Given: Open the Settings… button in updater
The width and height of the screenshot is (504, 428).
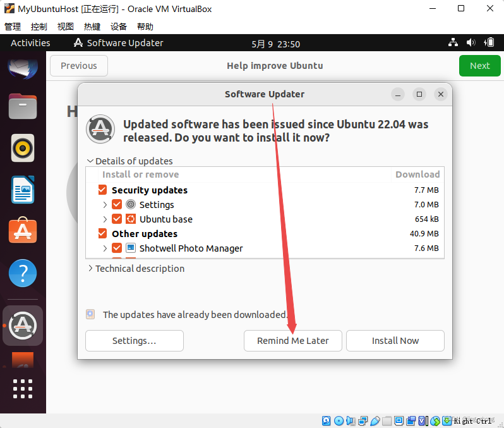Looking at the screenshot, I should pos(135,341).
